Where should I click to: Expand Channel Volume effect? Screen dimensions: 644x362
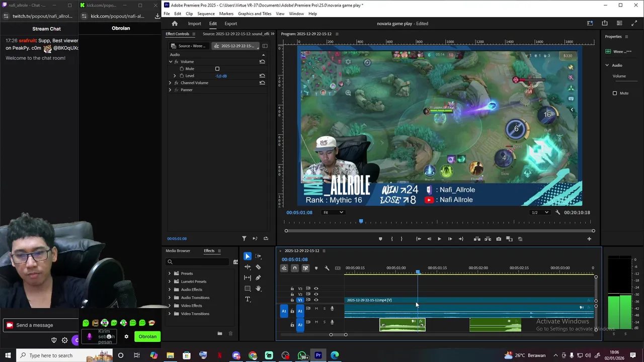coord(170,82)
